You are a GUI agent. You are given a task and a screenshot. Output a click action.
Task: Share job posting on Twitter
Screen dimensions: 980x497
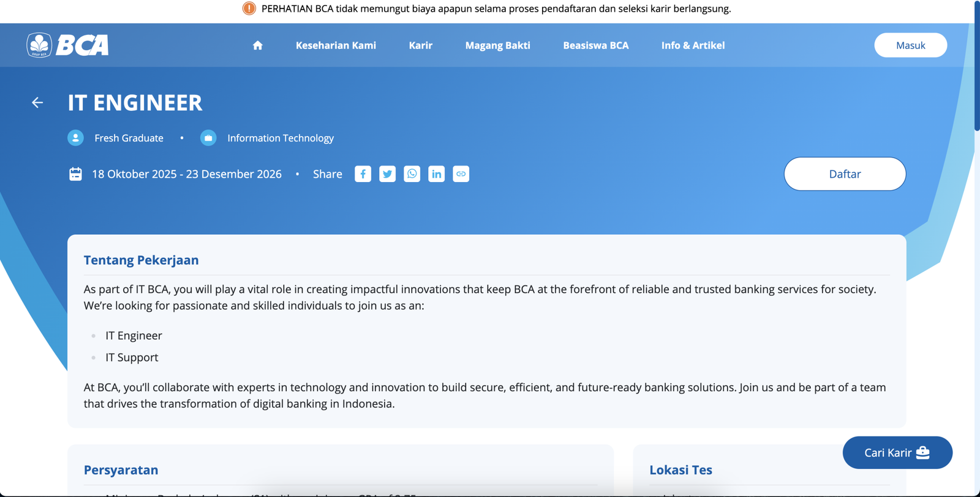[x=387, y=174]
